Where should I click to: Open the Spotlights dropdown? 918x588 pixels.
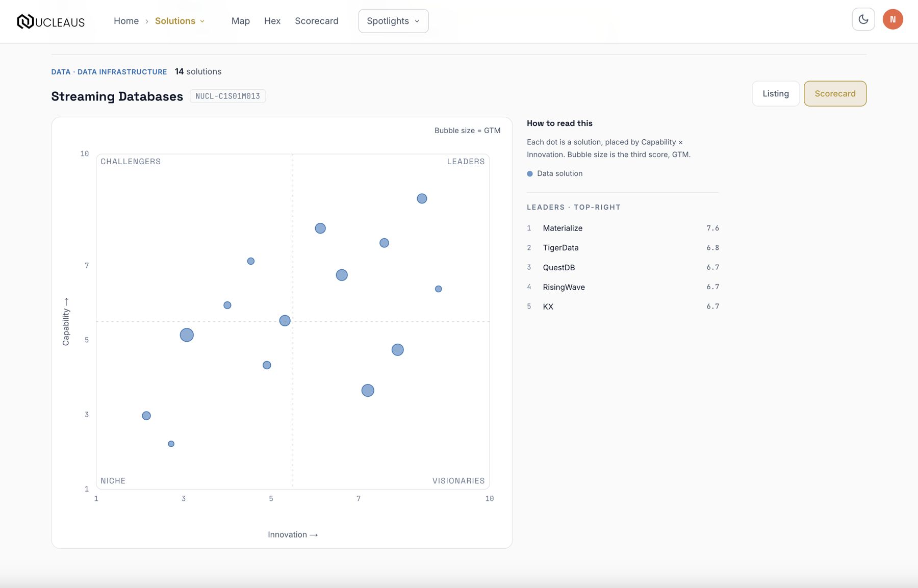pos(393,21)
